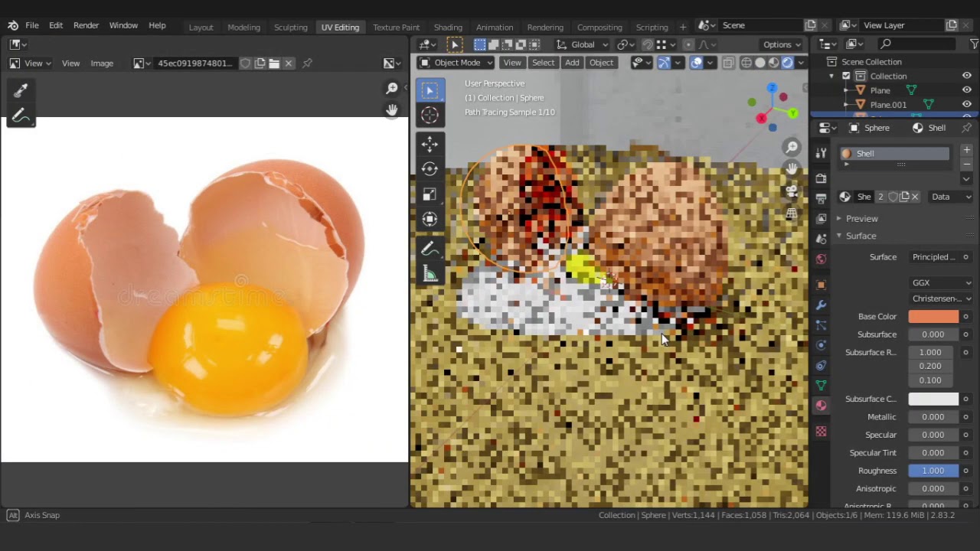Toggle viewport overlays display button
The height and width of the screenshot is (551, 980).
696,63
